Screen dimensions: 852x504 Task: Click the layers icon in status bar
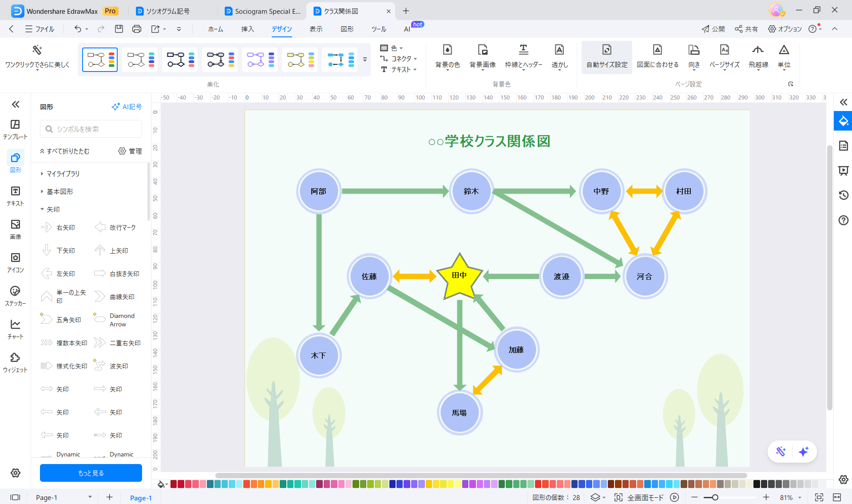coord(595,497)
